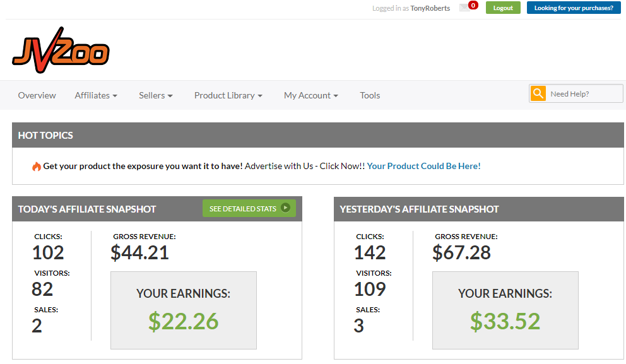Click the Hot Topics header
The width and height of the screenshot is (626, 364).
coord(318,135)
